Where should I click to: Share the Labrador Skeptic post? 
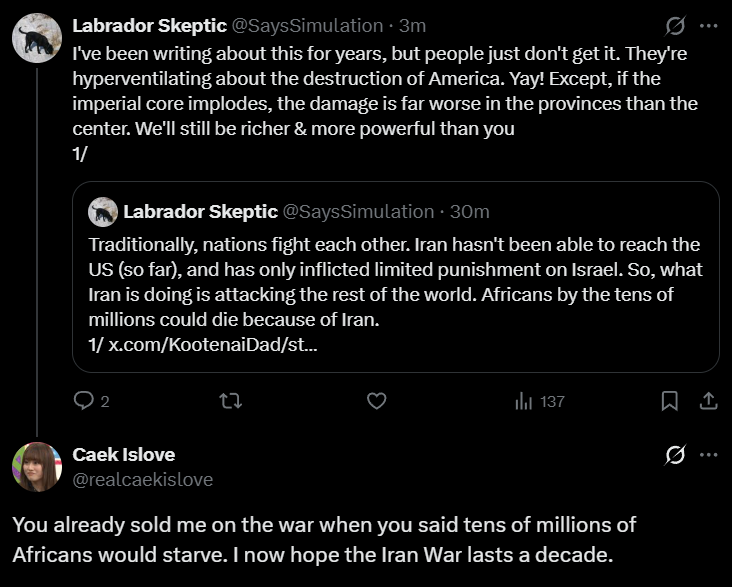pos(707,401)
